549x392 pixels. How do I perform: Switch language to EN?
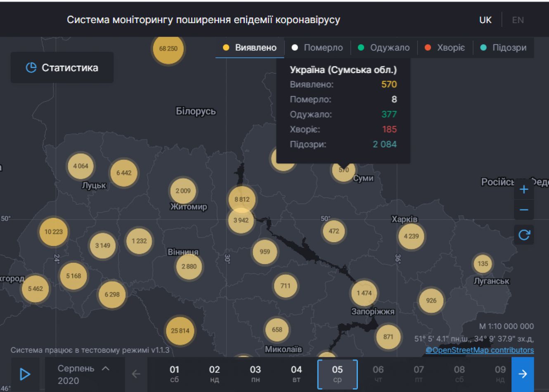[x=518, y=20]
